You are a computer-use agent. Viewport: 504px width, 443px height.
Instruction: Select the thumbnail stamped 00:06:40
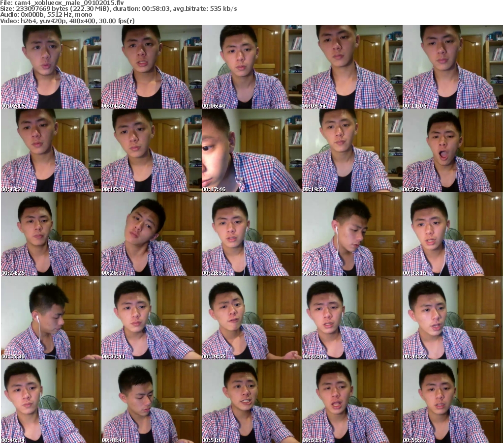[x=252, y=67]
